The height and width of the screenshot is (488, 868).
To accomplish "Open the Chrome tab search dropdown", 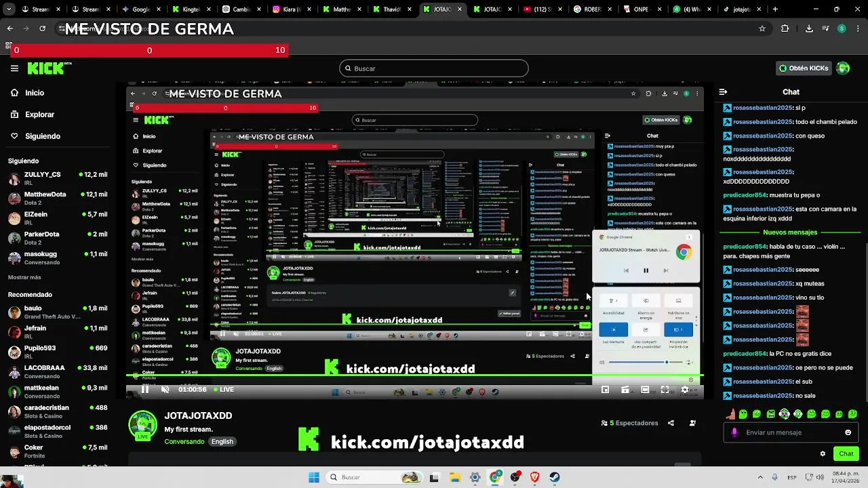I will (x=9, y=9).
